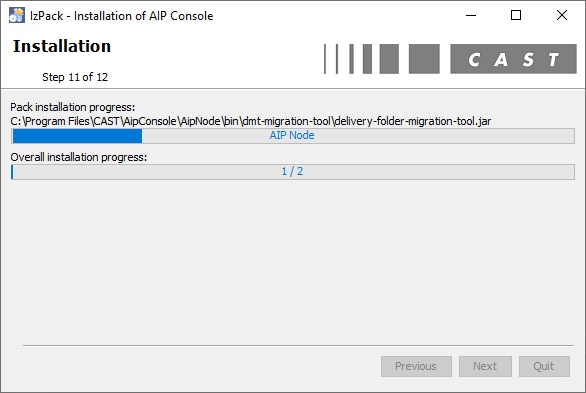The height and width of the screenshot is (393, 586).
Task: Click the overall 1 / 2 progress bar
Action: (x=293, y=172)
